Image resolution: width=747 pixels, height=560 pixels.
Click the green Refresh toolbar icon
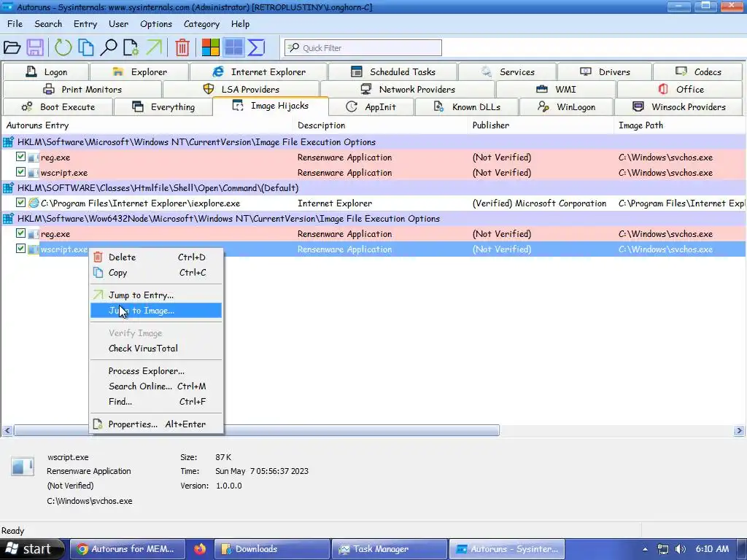pyautogui.click(x=63, y=47)
